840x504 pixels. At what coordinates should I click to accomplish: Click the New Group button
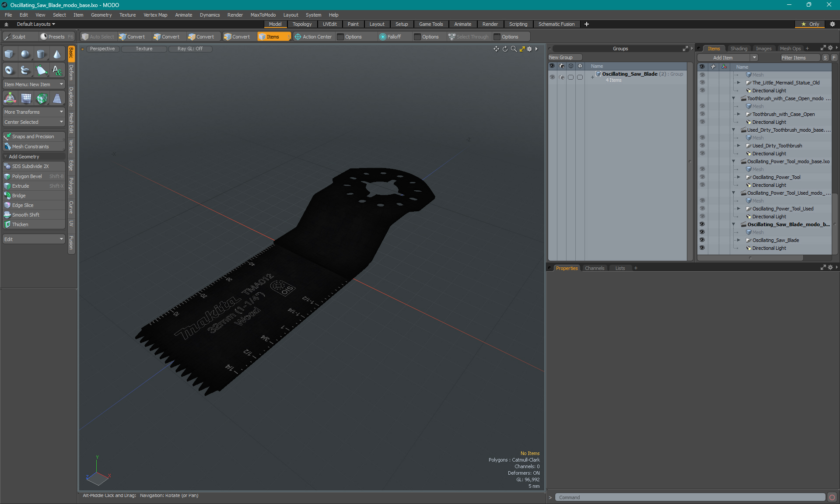coord(565,57)
